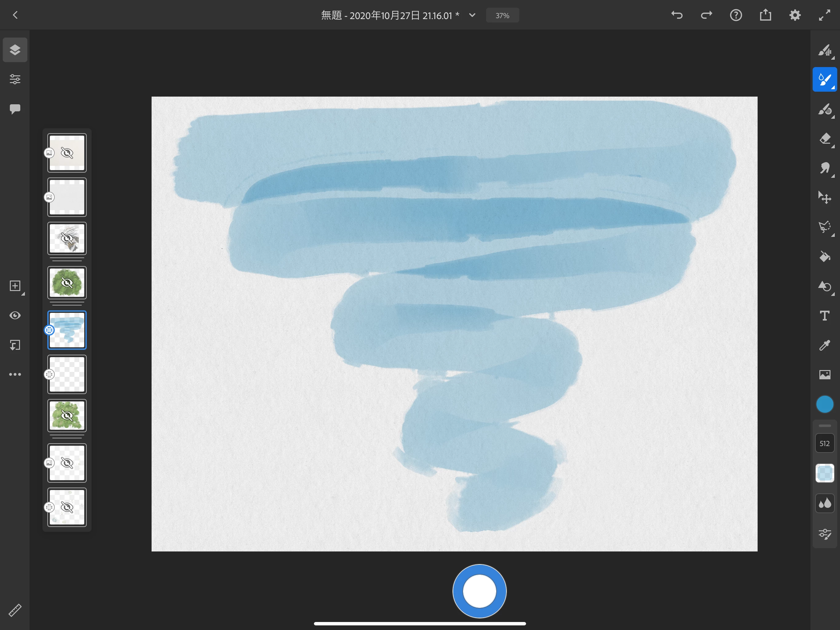Select the Eyedropper tool
This screenshot has width=840, height=630.
[824, 345]
